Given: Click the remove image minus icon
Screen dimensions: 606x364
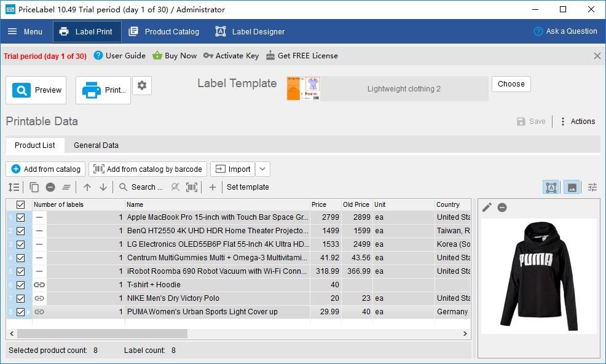Looking at the screenshot, I should (x=502, y=207).
